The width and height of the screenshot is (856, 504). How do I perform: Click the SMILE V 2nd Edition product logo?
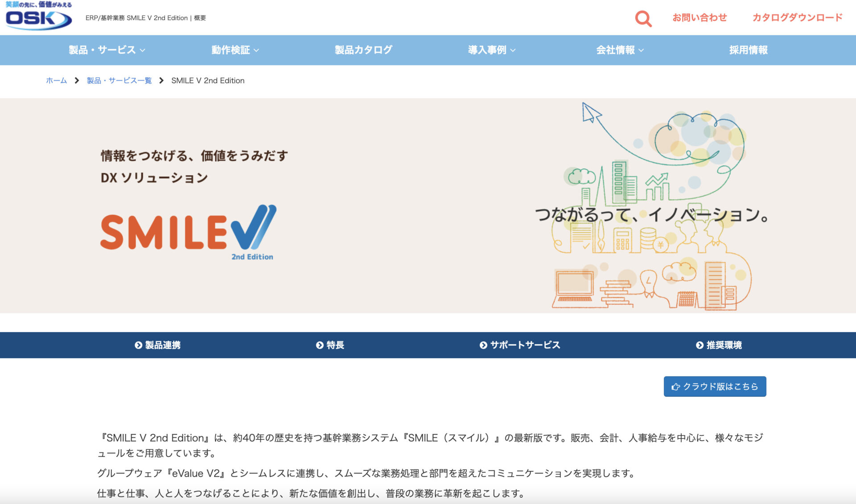point(188,233)
